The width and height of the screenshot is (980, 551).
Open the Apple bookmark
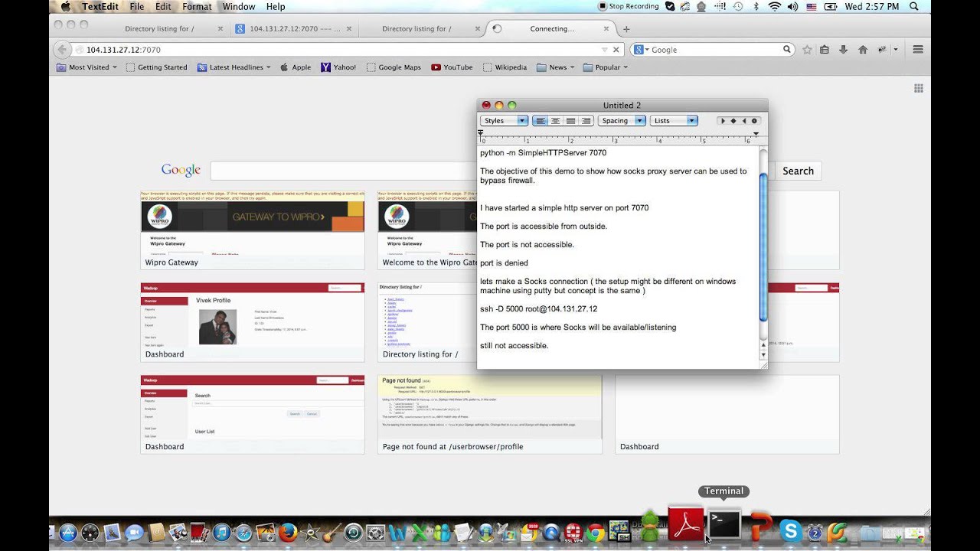pyautogui.click(x=296, y=67)
